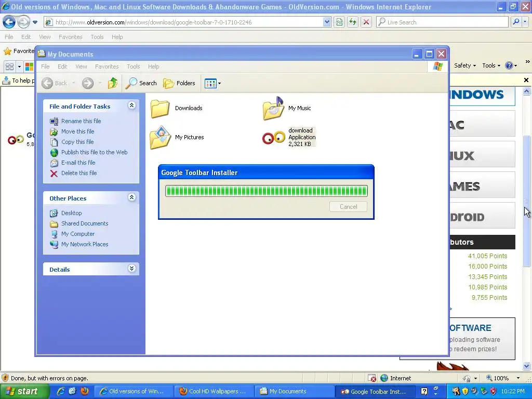The width and height of the screenshot is (532, 399).
Task: Click E-mail this file
Action: [78, 163]
